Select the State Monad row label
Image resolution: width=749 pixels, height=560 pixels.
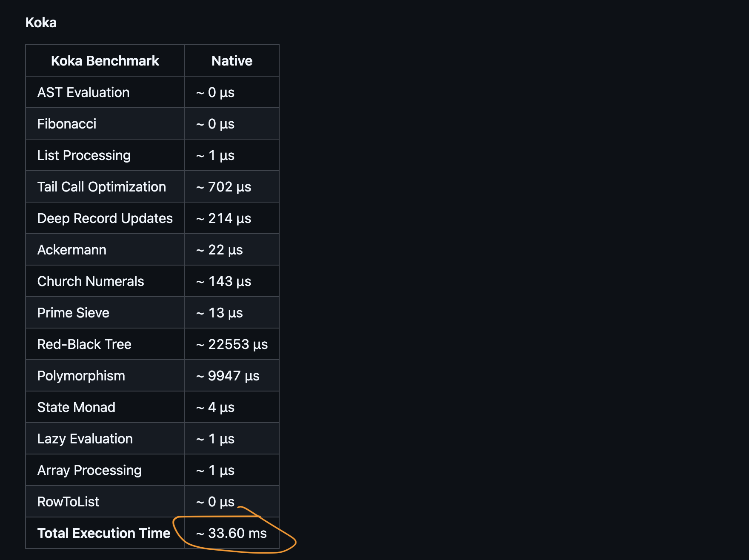point(76,407)
